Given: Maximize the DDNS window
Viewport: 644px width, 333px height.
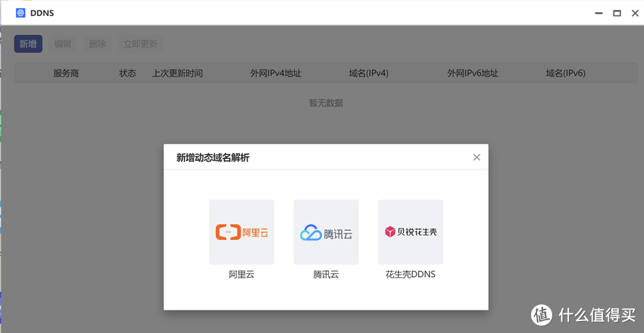Looking at the screenshot, I should pos(617,13).
